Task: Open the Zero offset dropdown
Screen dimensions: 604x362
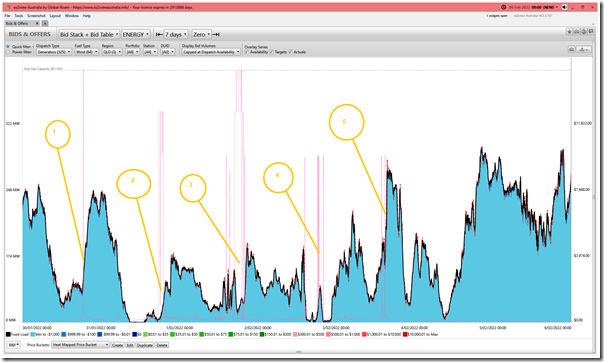Action: [x=201, y=34]
